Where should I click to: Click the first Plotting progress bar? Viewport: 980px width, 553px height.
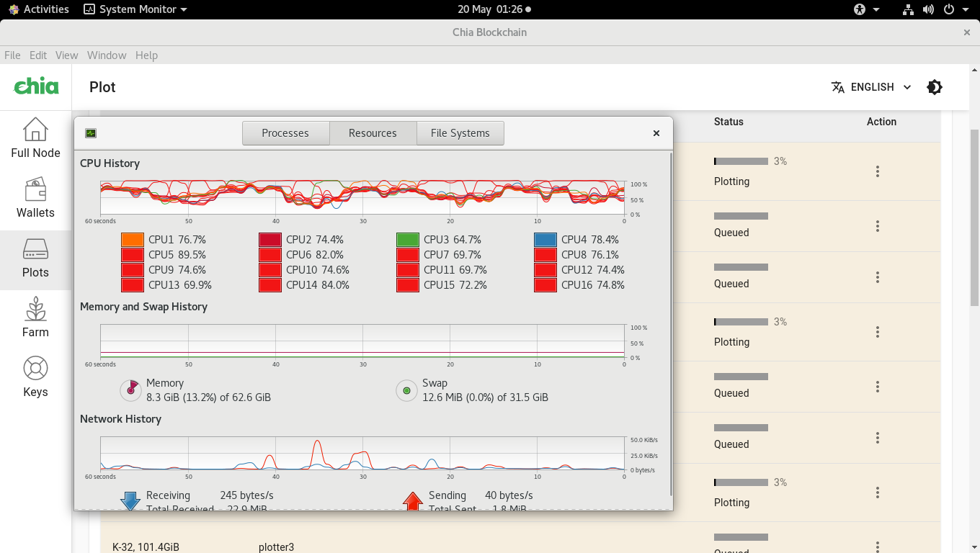click(x=741, y=161)
